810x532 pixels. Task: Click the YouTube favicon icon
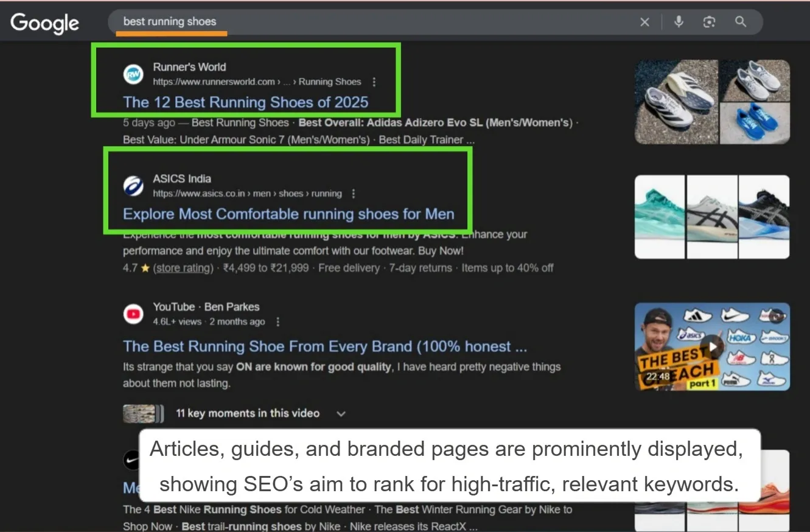pyautogui.click(x=133, y=314)
